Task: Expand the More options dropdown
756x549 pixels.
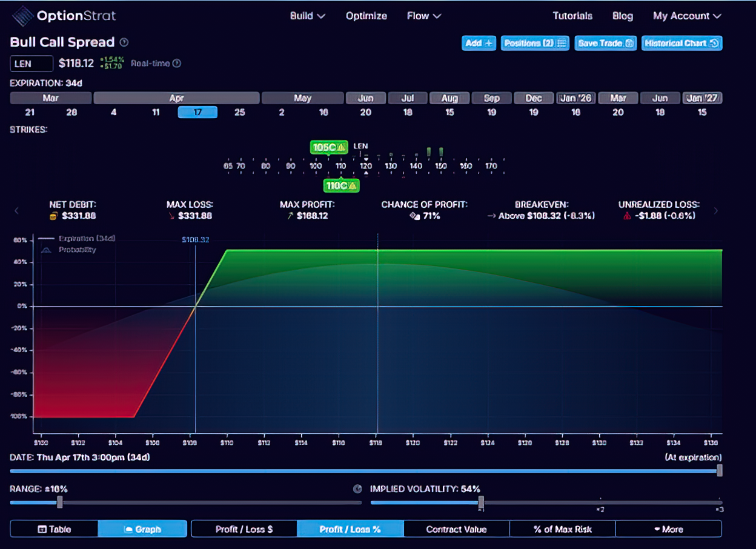Action: tap(668, 529)
